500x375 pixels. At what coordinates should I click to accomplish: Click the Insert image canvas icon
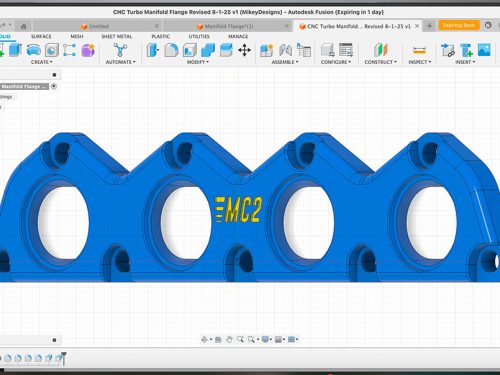(x=484, y=50)
